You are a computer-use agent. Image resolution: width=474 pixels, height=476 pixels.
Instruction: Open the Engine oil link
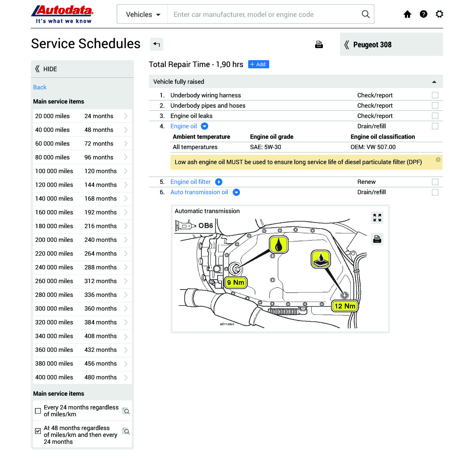[184, 126]
